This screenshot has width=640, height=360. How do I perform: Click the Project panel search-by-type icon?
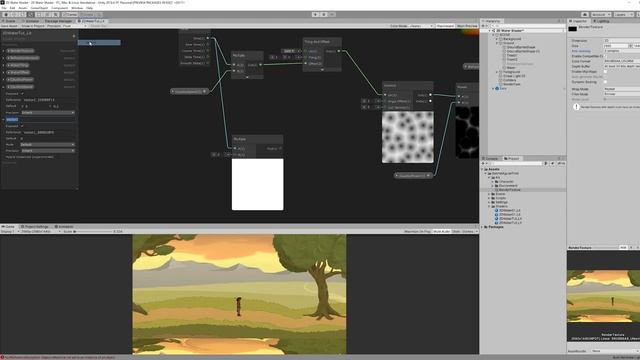[x=546, y=163]
